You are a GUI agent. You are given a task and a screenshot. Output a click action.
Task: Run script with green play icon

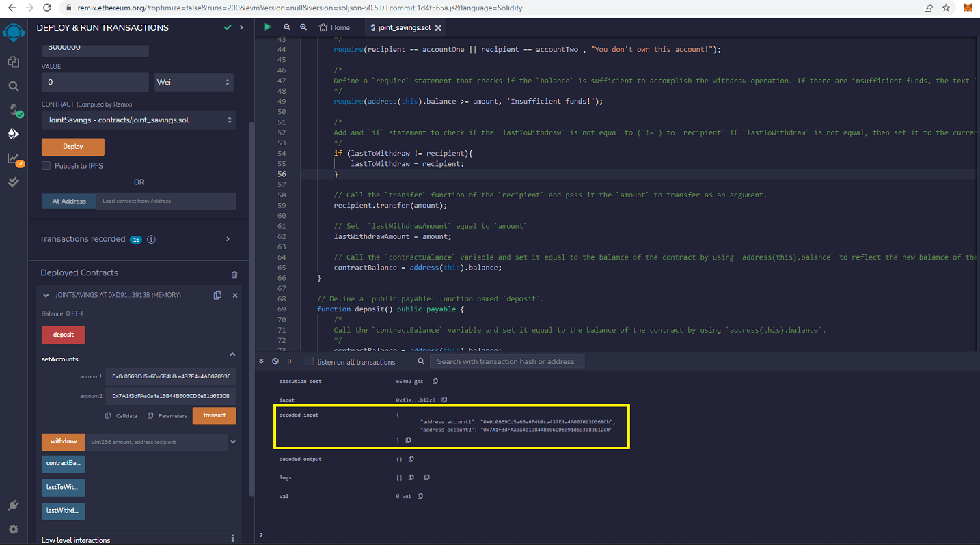click(x=267, y=27)
